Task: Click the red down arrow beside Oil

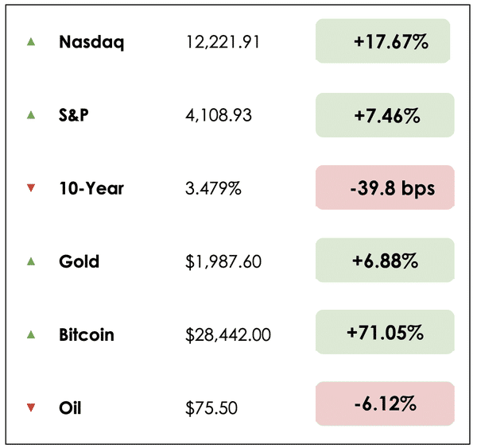Action: click(31, 408)
